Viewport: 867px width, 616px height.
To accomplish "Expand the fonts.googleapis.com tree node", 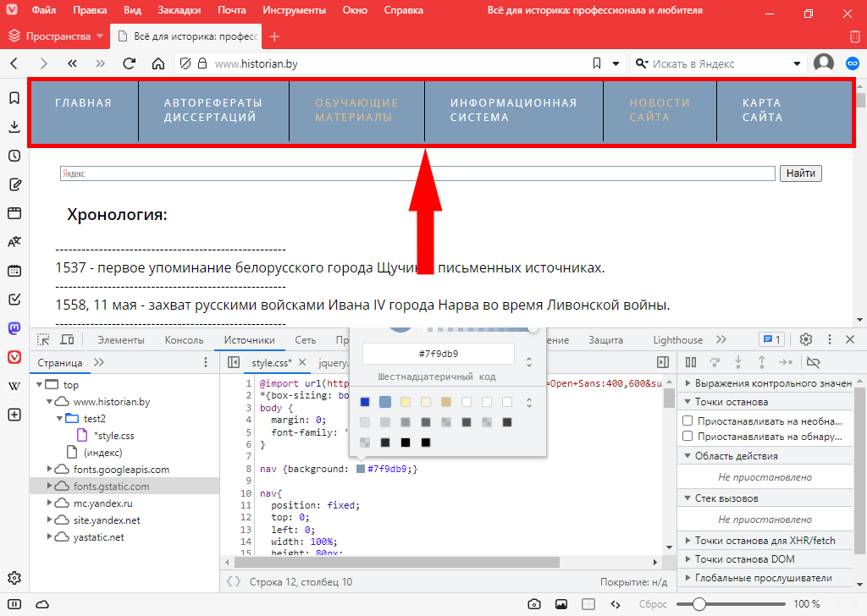I will click(48, 470).
